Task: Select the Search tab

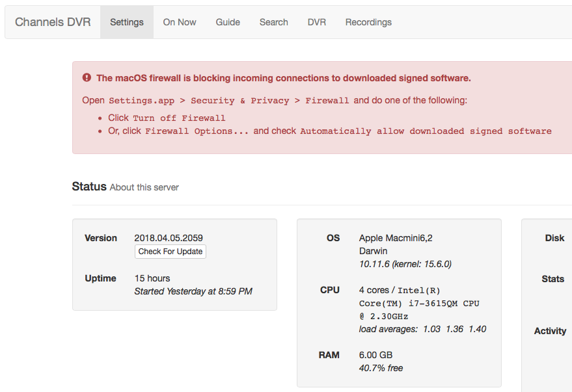Action: coord(273,22)
